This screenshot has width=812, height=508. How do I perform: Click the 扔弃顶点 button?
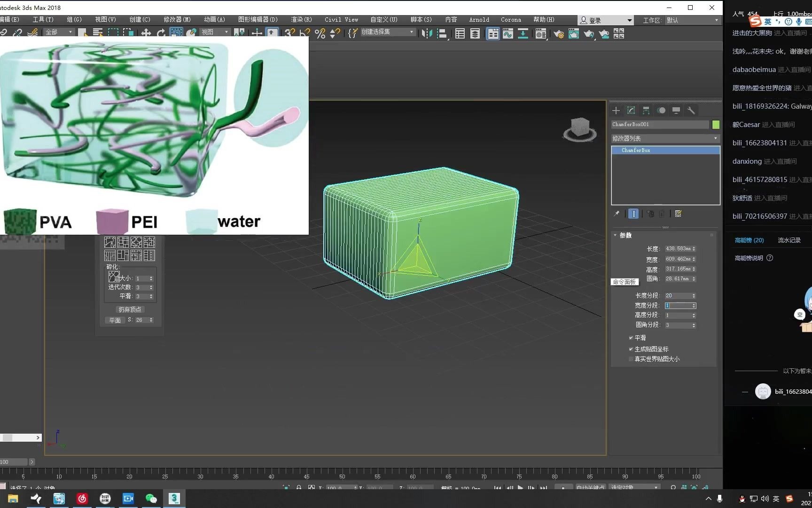click(x=130, y=310)
